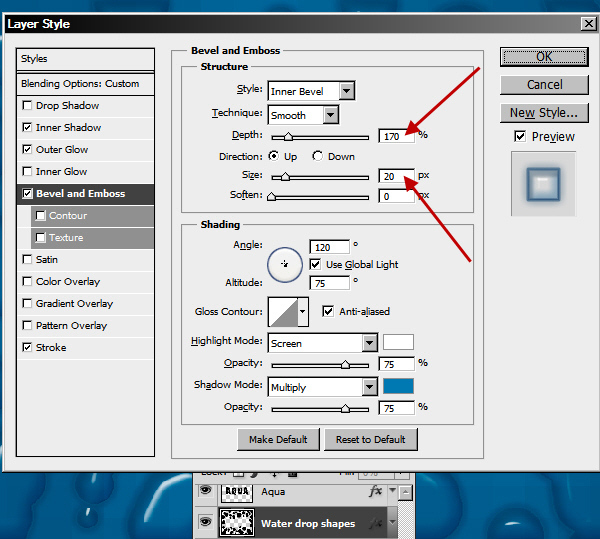Click the fx icon on Aqua layer
600x539 pixels.
coord(375,492)
